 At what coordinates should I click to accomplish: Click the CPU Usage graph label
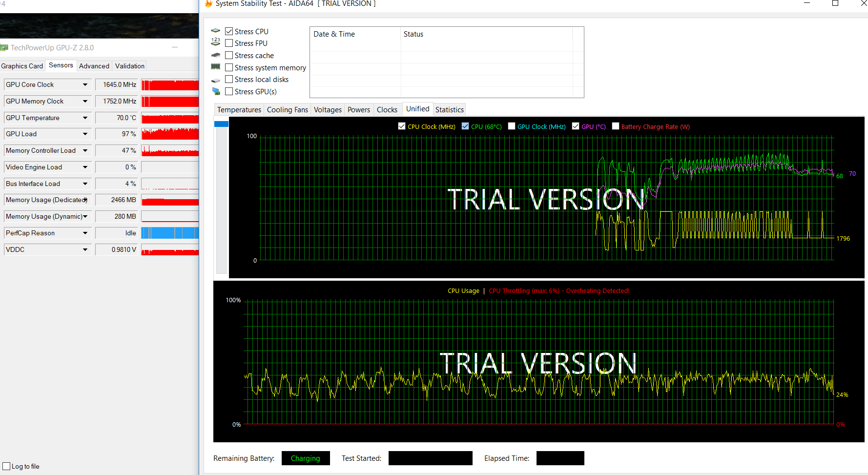[463, 290]
